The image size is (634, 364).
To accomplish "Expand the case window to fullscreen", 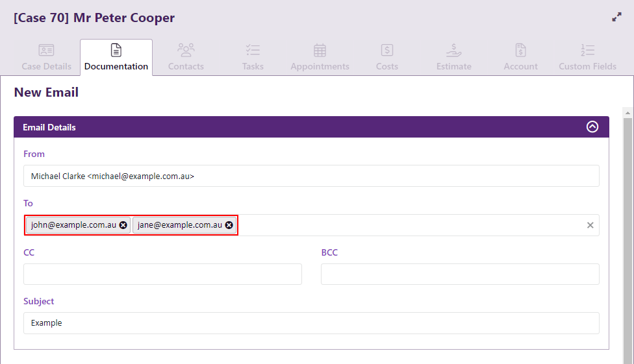I will pos(616,18).
